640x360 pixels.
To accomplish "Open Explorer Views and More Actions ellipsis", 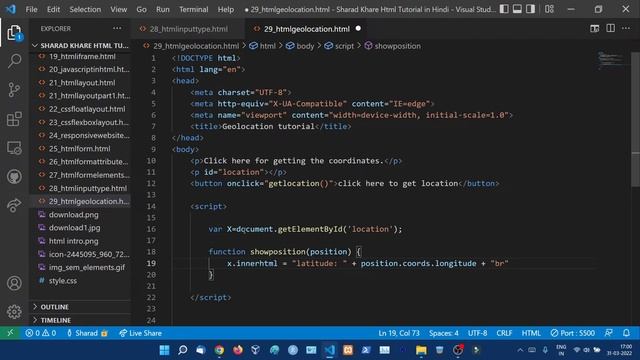I will pyautogui.click(x=117, y=29).
